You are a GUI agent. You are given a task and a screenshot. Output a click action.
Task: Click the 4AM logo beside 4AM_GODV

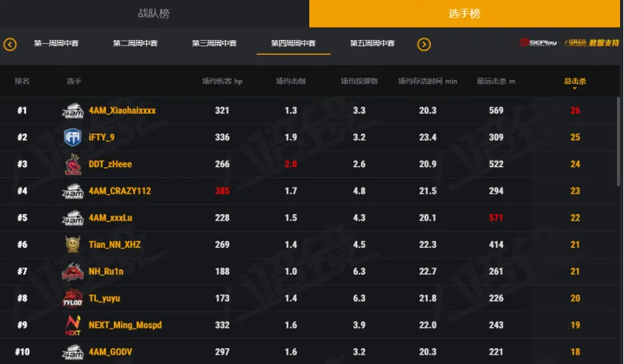[x=73, y=352]
